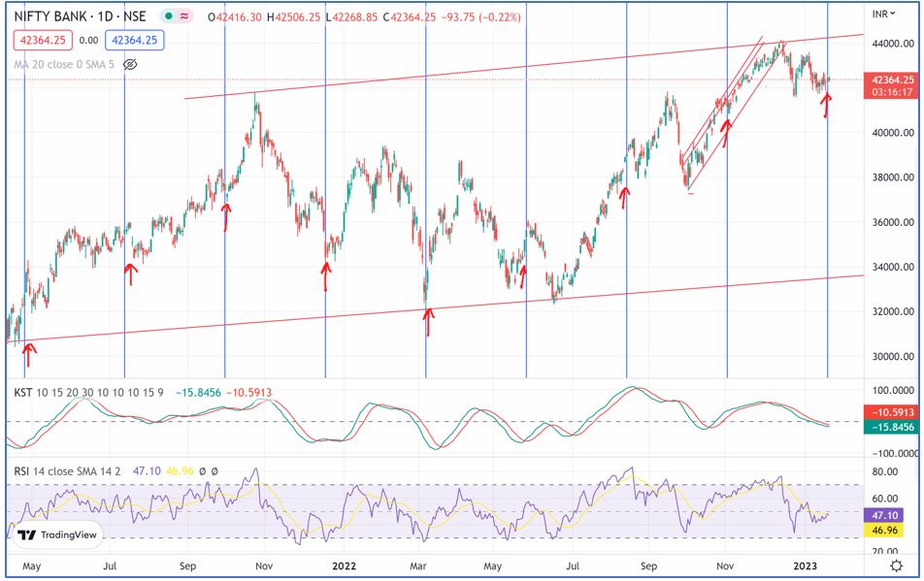924x581 pixels.
Task: Click the 38000.00 price axis label
Action: [x=893, y=178]
